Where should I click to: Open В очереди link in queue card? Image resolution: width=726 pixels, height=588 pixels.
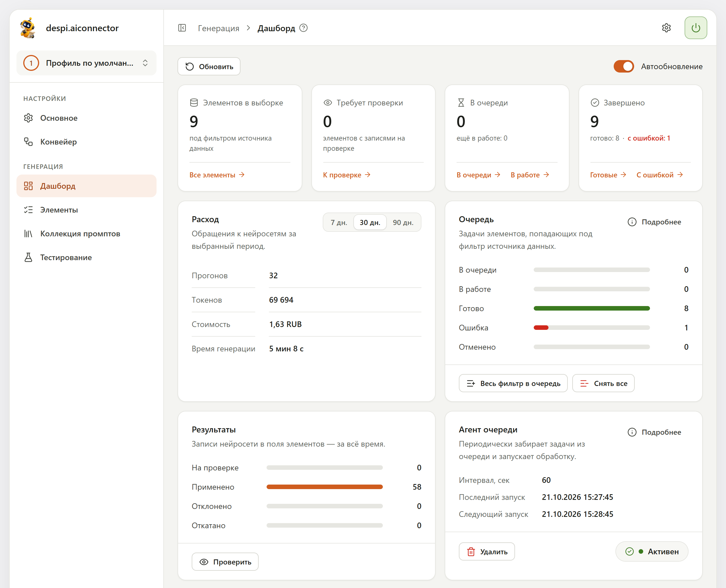coord(478,175)
